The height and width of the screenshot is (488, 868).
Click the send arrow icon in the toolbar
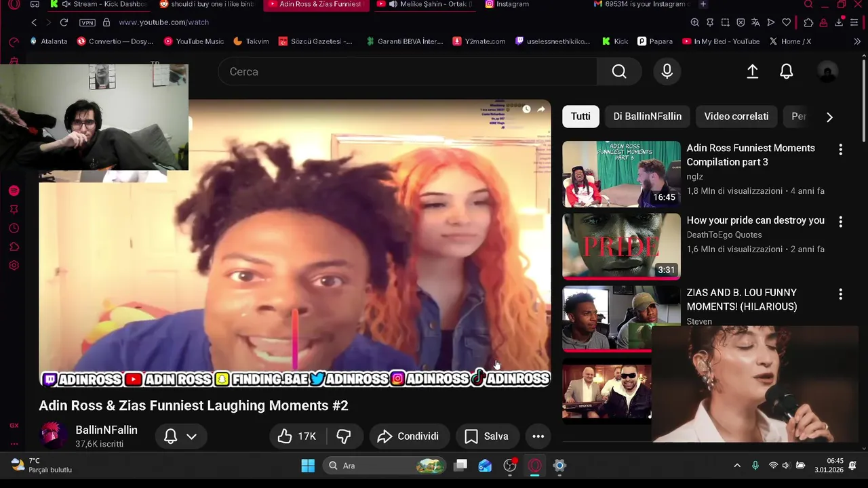[x=771, y=22]
